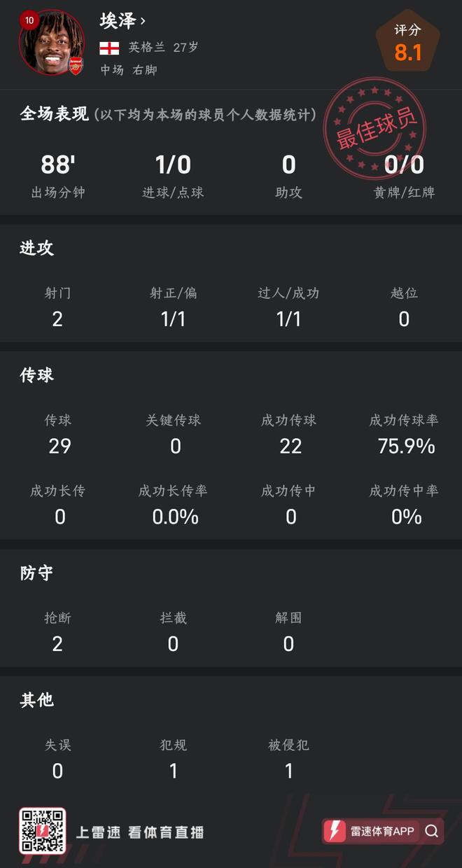This screenshot has width=462, height=868.
Task: Click the number 10 jersey badge
Action: 29,20
